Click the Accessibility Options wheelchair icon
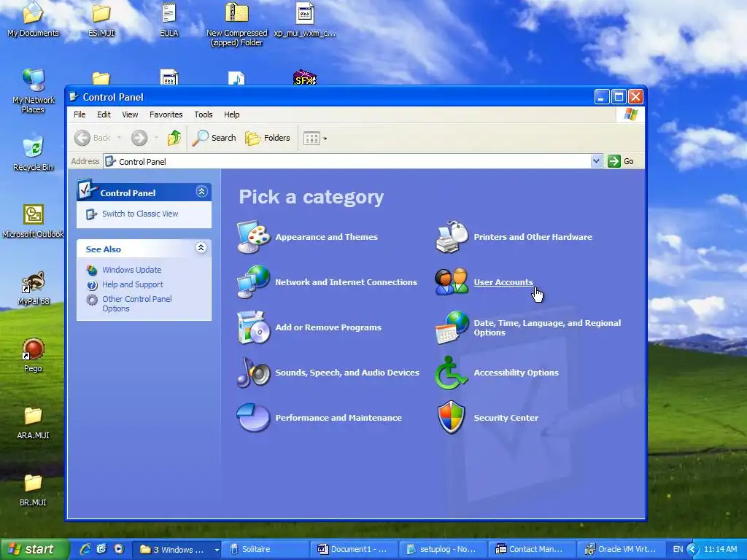This screenshot has width=747, height=560. (x=452, y=373)
